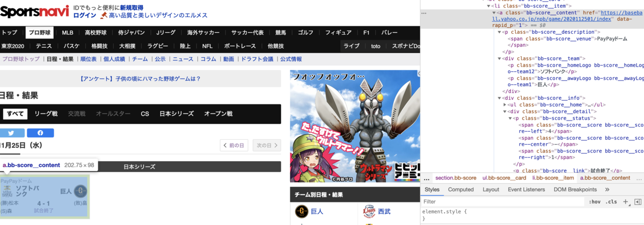Screen dimensions: 644x225
Task: Open the 大相撲 nav item
Action: 127,46
